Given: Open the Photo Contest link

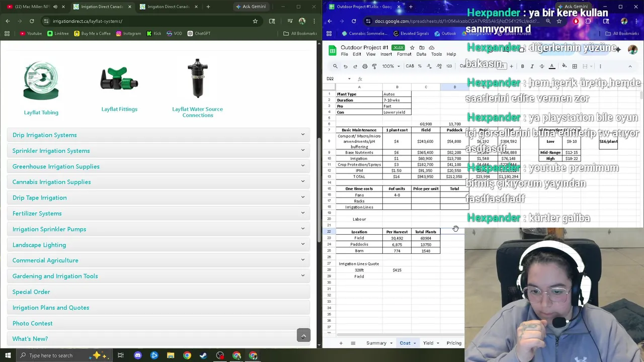Looking at the screenshot, I should tap(32, 323).
